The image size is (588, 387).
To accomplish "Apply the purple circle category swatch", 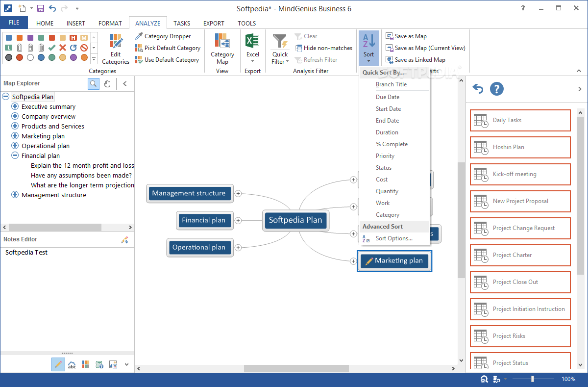I will (x=73, y=57).
